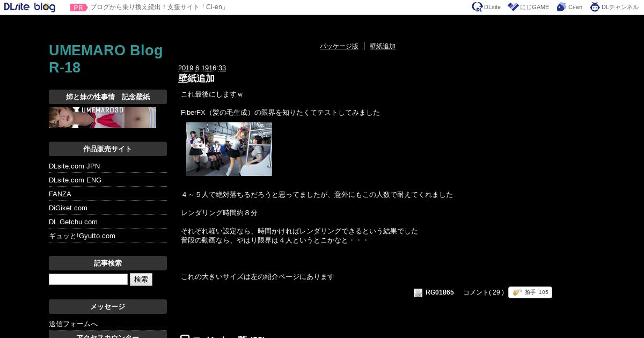The width and height of the screenshot is (644, 338).
Task: Go to UMEMARO Blog R-18 title
Action: click(106, 59)
